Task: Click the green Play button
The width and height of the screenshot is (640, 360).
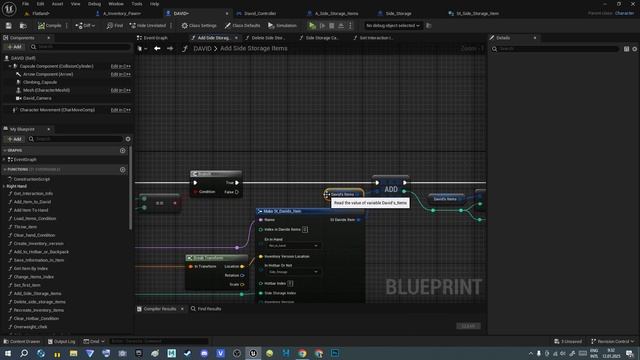Action: pyautogui.click(x=312, y=26)
